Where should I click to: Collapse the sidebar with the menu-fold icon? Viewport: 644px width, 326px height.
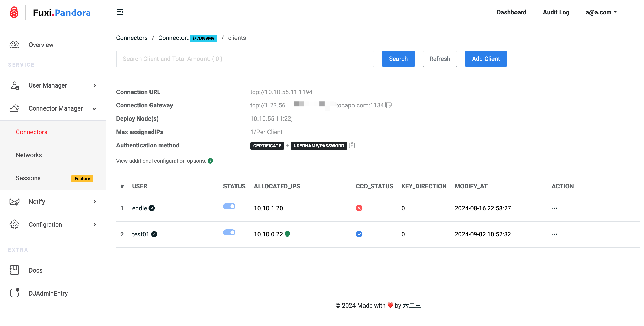pos(120,12)
